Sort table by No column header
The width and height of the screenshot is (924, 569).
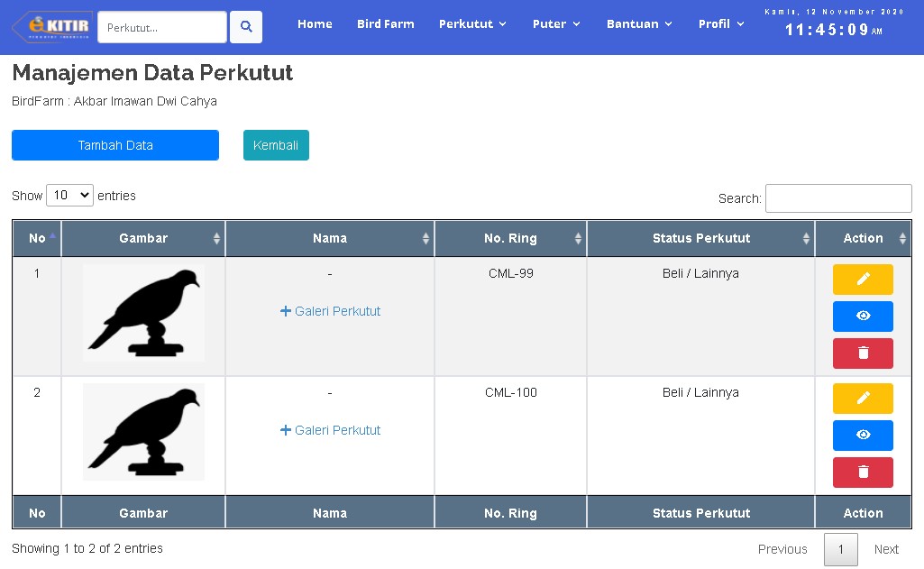[x=37, y=239]
